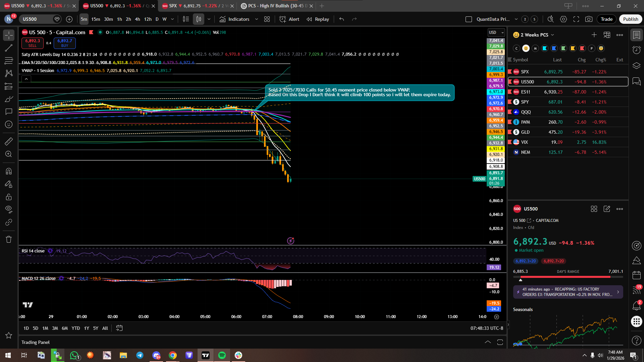This screenshot has width=644, height=362.
Task: Toggle lock all drawing tools
Action: (9, 197)
